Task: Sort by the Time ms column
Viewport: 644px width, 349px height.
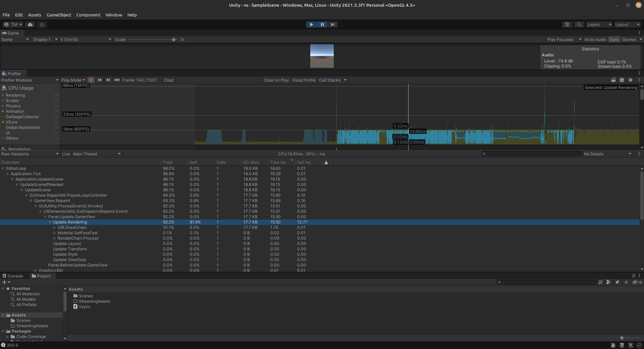Action: [281, 162]
